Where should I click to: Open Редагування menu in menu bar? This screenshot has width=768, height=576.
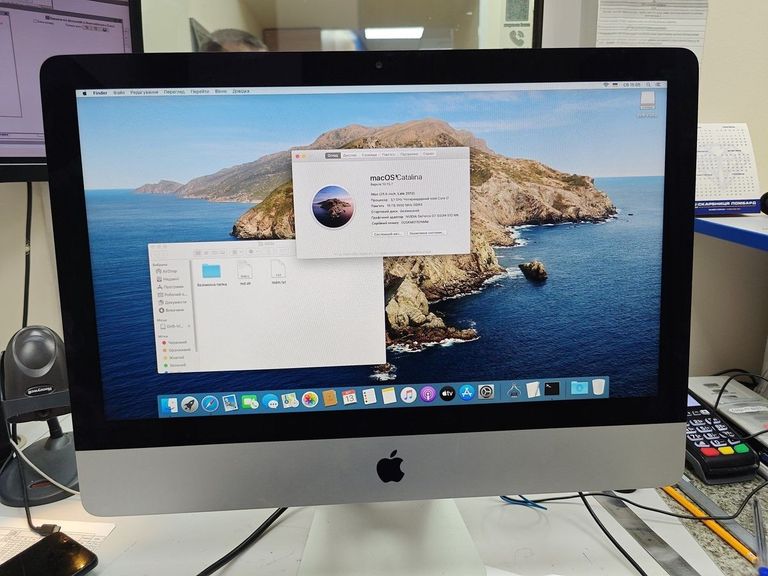pyautogui.click(x=144, y=92)
